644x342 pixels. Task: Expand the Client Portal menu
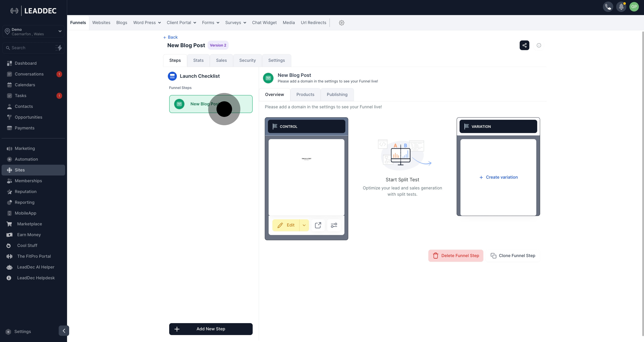[x=181, y=23]
